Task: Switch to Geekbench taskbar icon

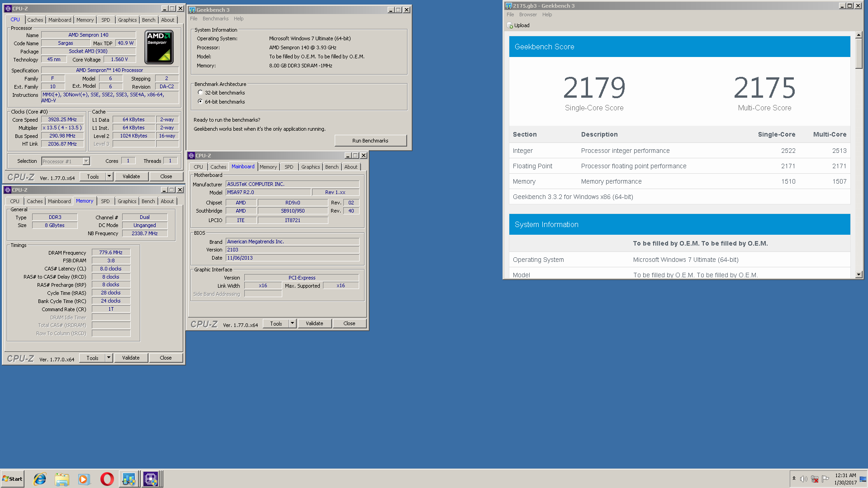Action: tap(129, 479)
